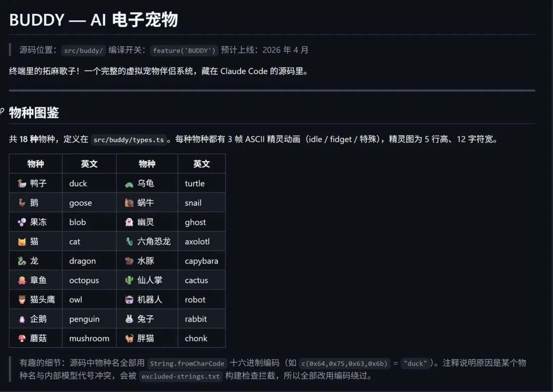This screenshot has height=392, width=553.
Task: Click the duck emoji icon
Action: pos(22,183)
